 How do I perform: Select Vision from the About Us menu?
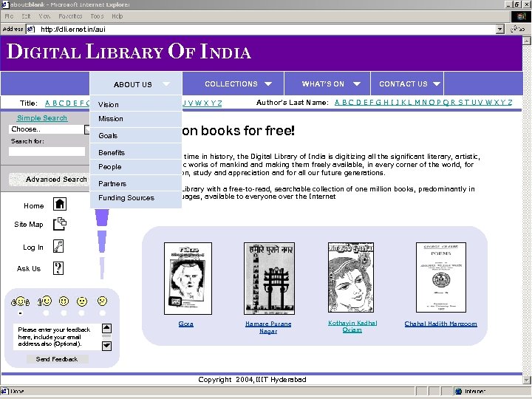click(x=136, y=104)
